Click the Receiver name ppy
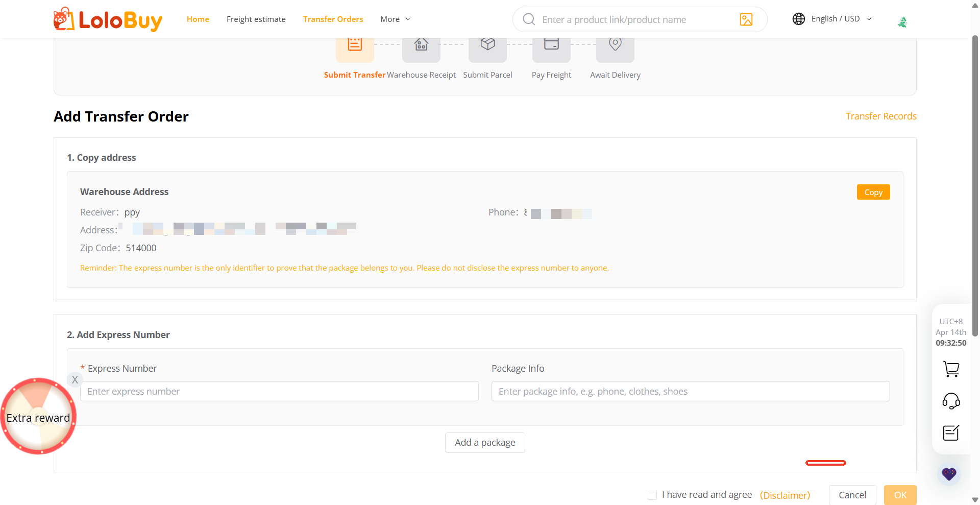 [x=132, y=212]
